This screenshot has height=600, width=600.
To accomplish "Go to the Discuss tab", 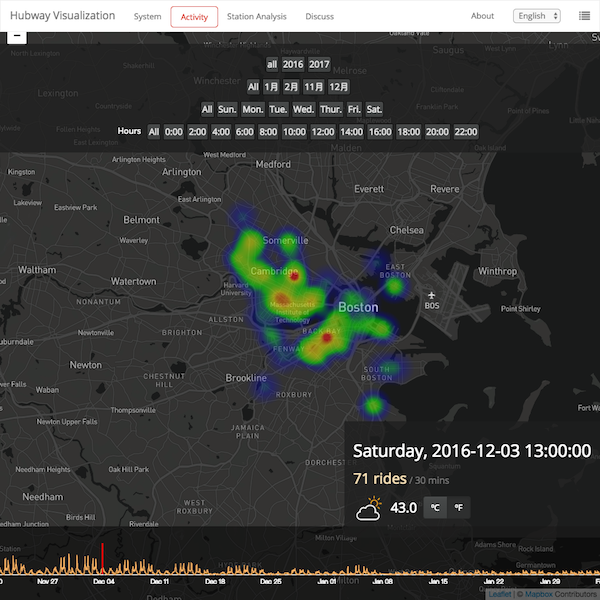I will 320,16.
